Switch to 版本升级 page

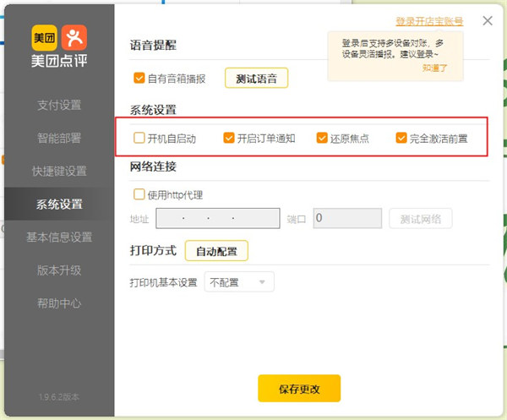tap(59, 270)
